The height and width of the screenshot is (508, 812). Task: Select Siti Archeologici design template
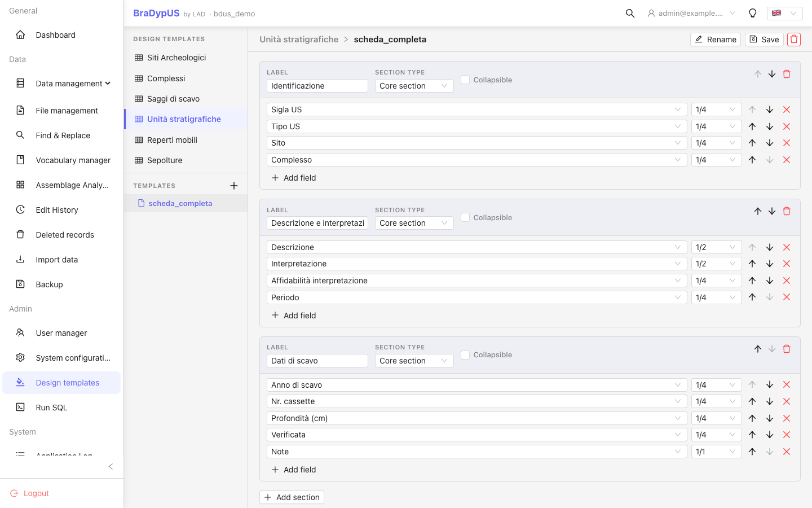186,58
